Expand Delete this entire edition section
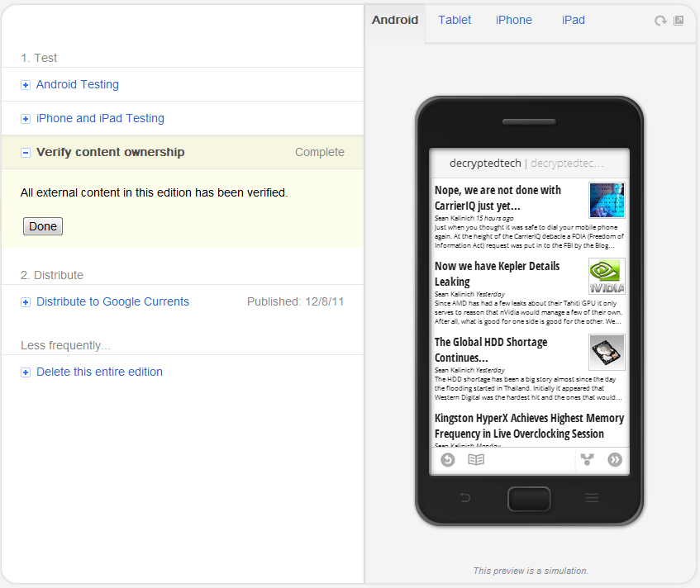The image size is (700, 588). point(26,372)
